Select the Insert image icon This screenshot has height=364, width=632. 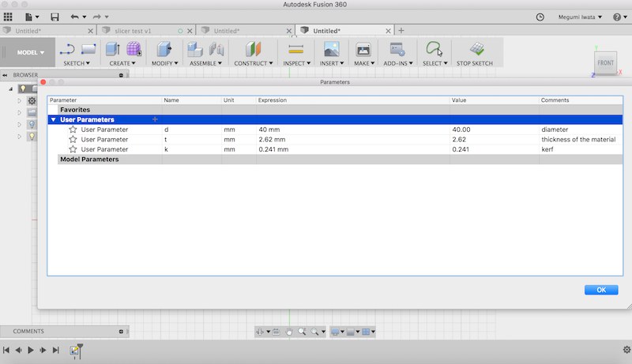[331, 49]
